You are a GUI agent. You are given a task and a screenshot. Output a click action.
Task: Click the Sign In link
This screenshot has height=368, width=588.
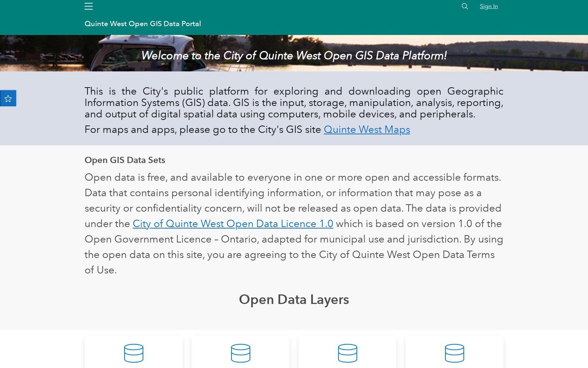(489, 6)
